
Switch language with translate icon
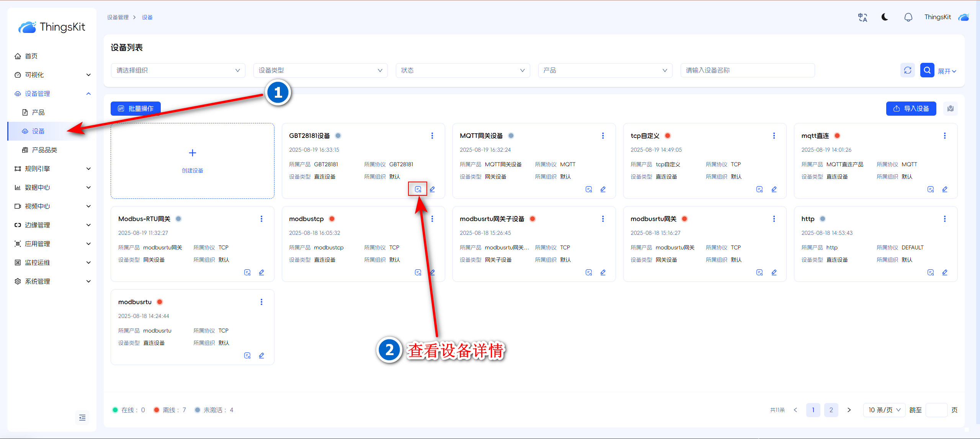click(862, 17)
